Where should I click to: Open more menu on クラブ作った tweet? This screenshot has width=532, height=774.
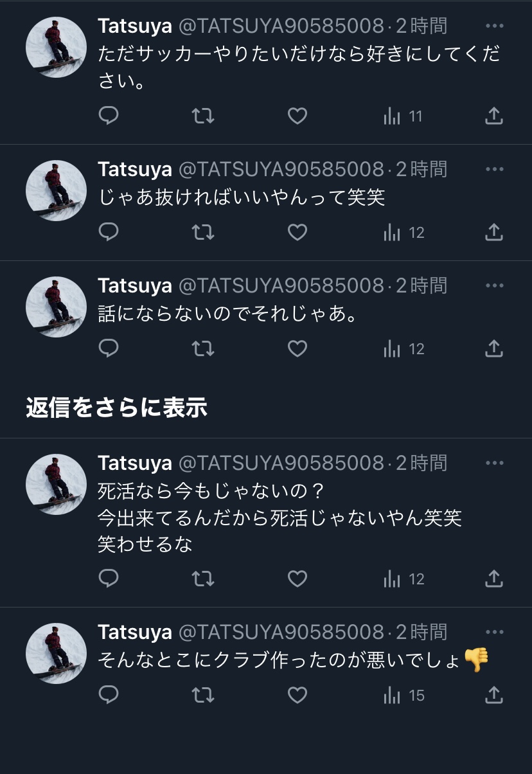pyautogui.click(x=494, y=632)
